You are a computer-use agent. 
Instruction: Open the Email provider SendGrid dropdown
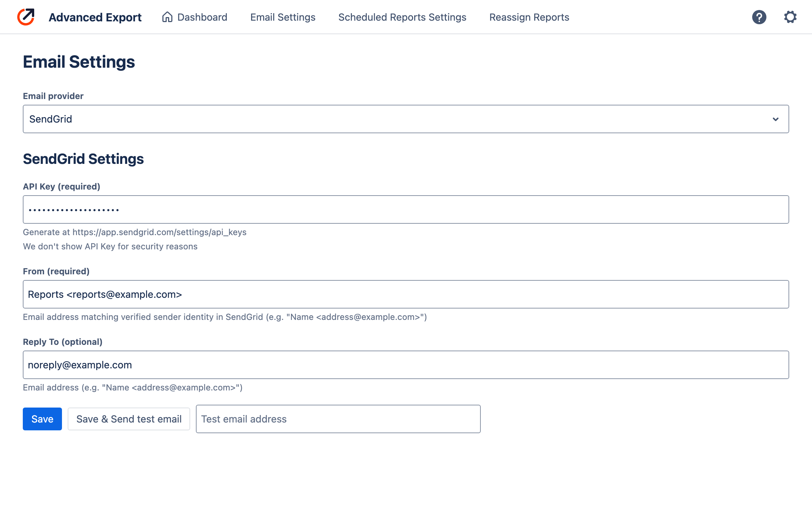coord(406,119)
